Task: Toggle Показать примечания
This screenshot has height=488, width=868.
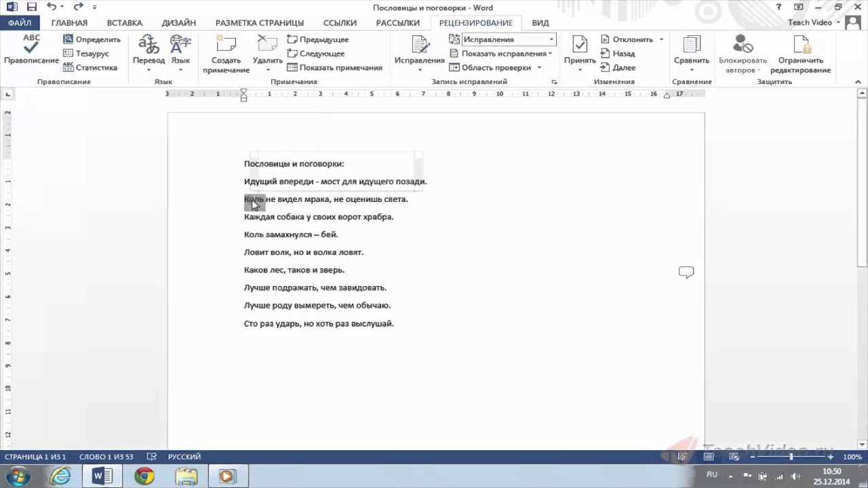Action: pyautogui.click(x=334, y=68)
